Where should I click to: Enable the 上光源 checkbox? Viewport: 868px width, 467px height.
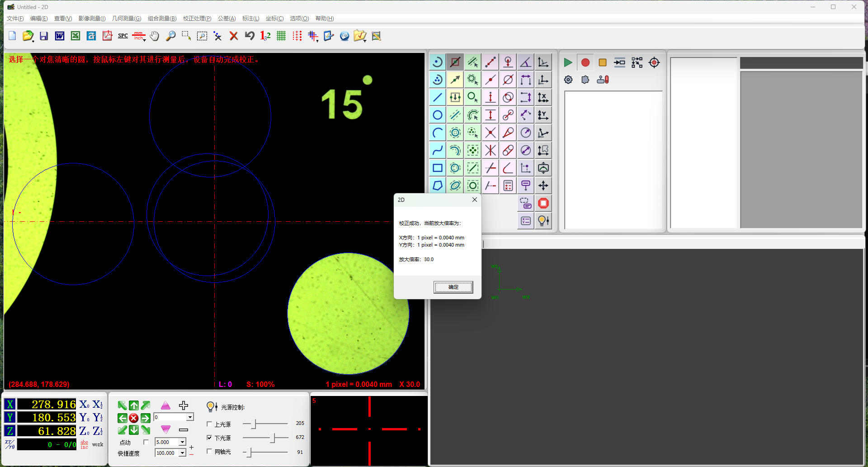(x=209, y=424)
